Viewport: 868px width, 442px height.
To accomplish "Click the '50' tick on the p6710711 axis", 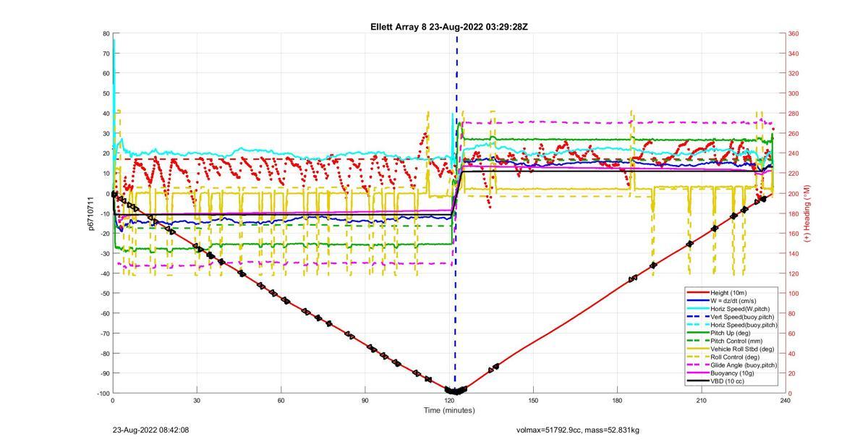I will click(x=106, y=93).
